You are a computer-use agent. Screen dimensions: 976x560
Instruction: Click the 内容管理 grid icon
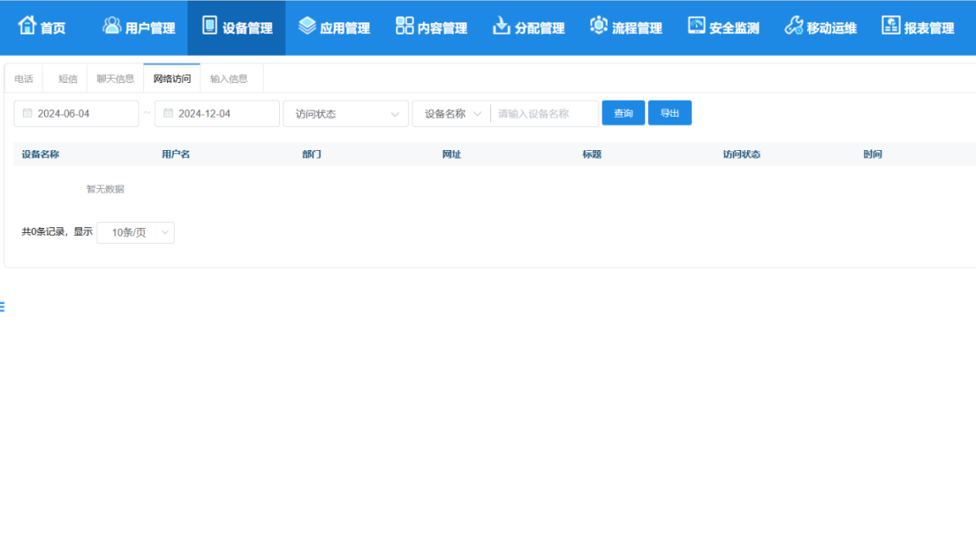click(x=405, y=26)
